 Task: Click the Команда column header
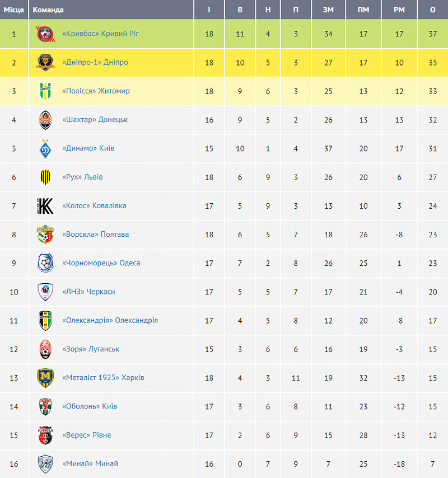[x=48, y=10]
